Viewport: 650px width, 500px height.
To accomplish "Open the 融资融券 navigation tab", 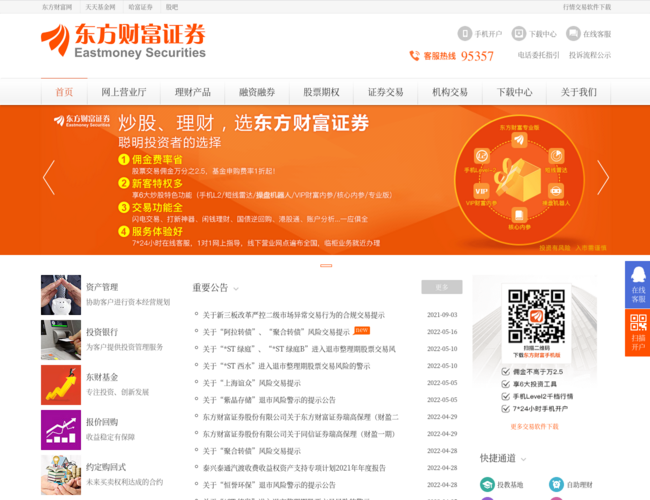I will 257,92.
